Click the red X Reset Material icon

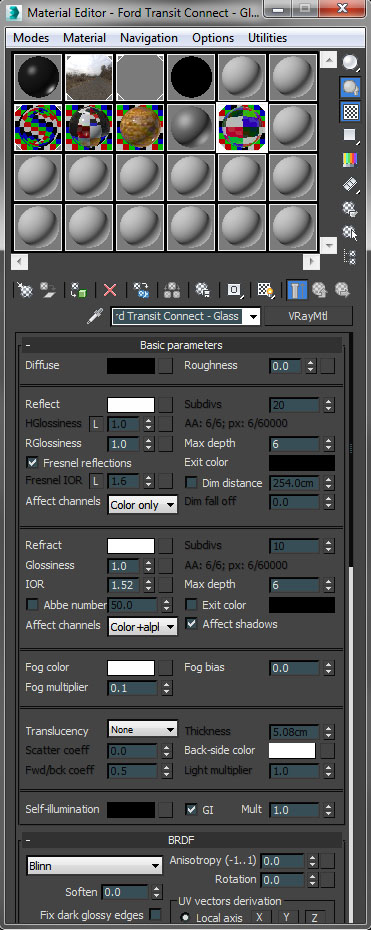click(x=110, y=289)
